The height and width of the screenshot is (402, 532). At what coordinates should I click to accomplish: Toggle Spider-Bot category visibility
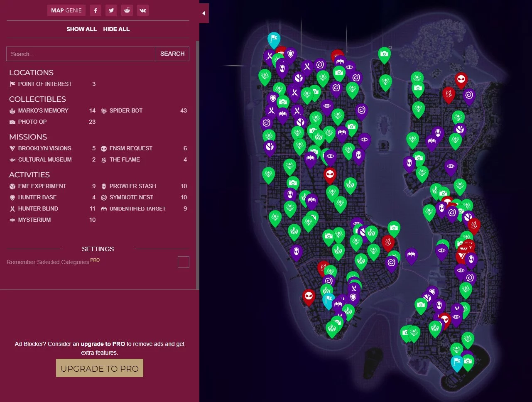tap(144, 110)
